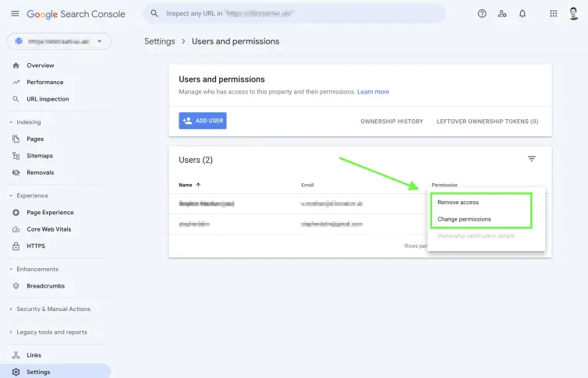Open the notifications bell

tap(522, 13)
